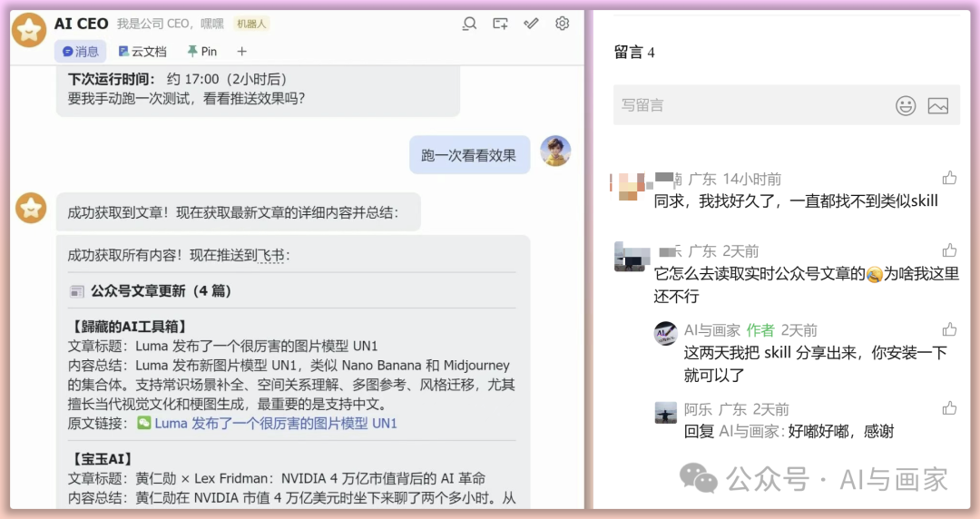Switch to the 消息 tab
980x519 pixels.
coord(81,52)
